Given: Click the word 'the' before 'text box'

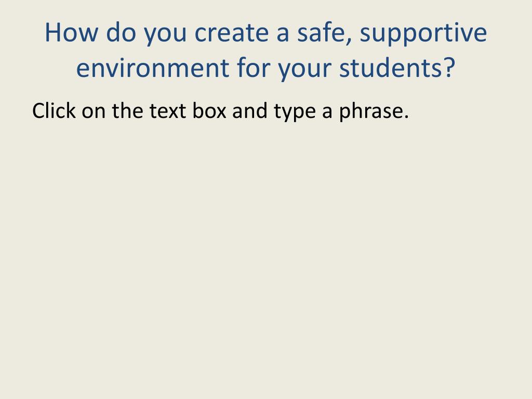Looking at the screenshot, I should point(127,111).
